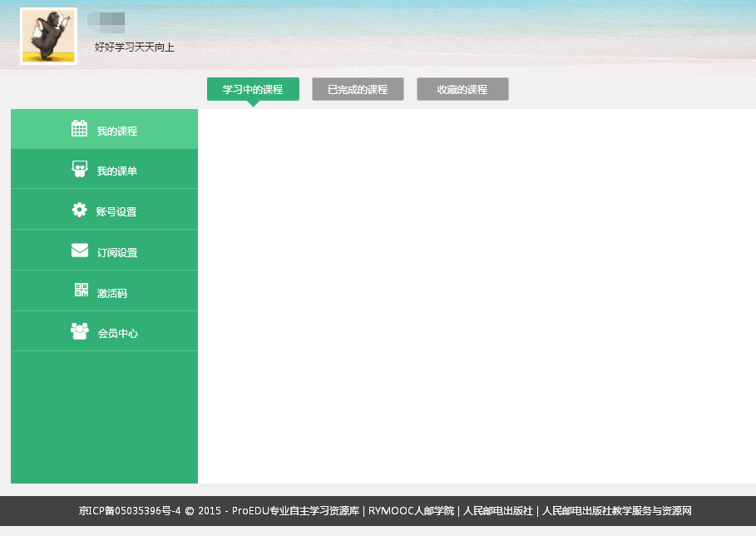Click the QR code icon for 激活码
This screenshot has height=536, width=756.
[x=81, y=290]
